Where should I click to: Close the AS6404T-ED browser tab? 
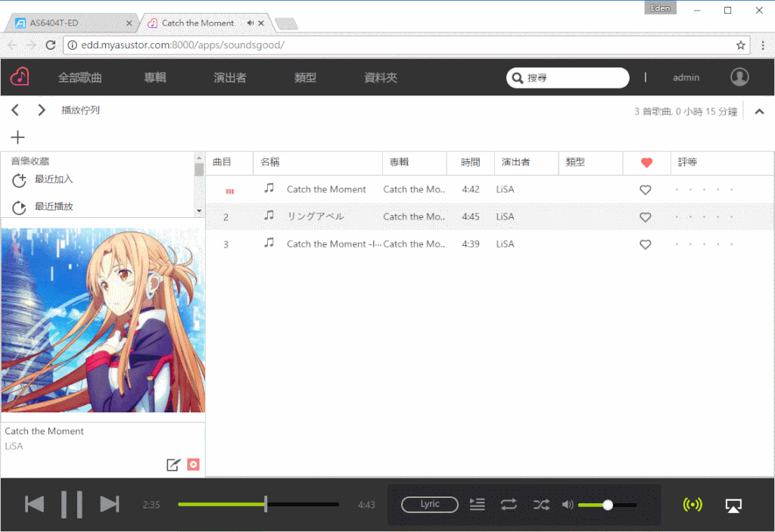[x=129, y=23]
